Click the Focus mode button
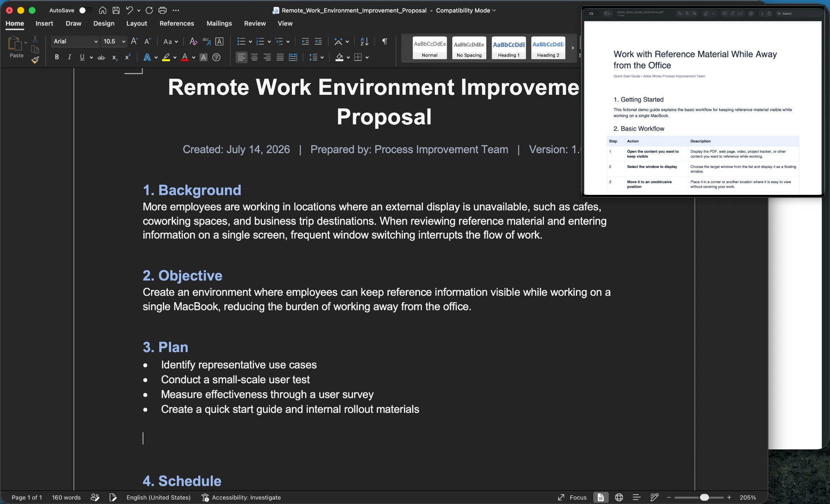 pos(572,497)
